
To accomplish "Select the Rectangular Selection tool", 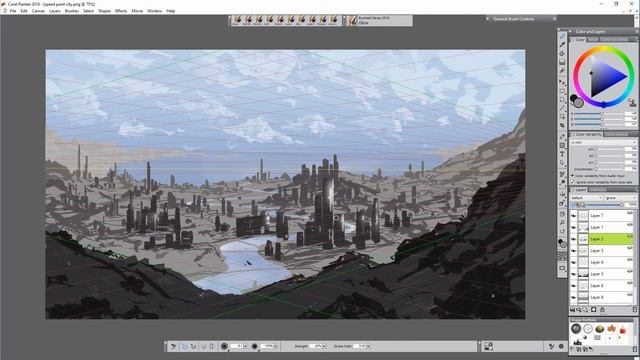I will coord(562,91).
